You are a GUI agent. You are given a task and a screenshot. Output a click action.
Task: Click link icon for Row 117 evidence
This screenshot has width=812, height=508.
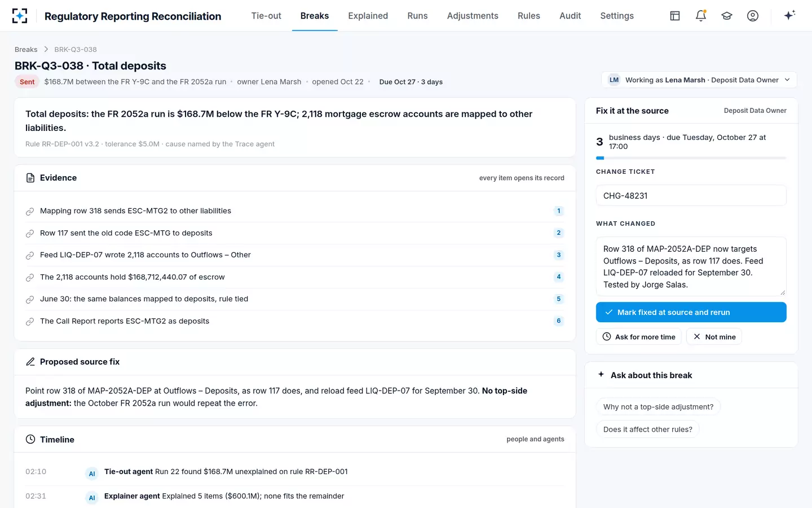[30, 233]
